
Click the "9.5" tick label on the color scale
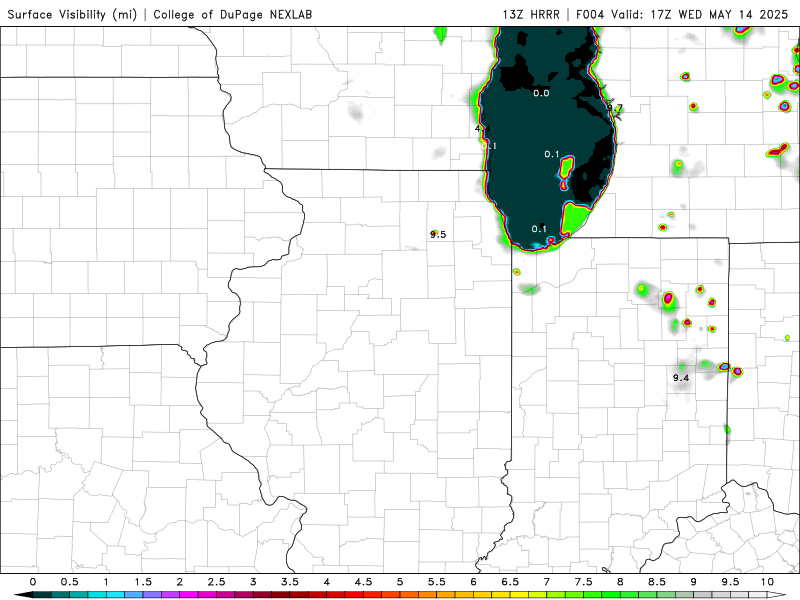pyautogui.click(x=731, y=582)
